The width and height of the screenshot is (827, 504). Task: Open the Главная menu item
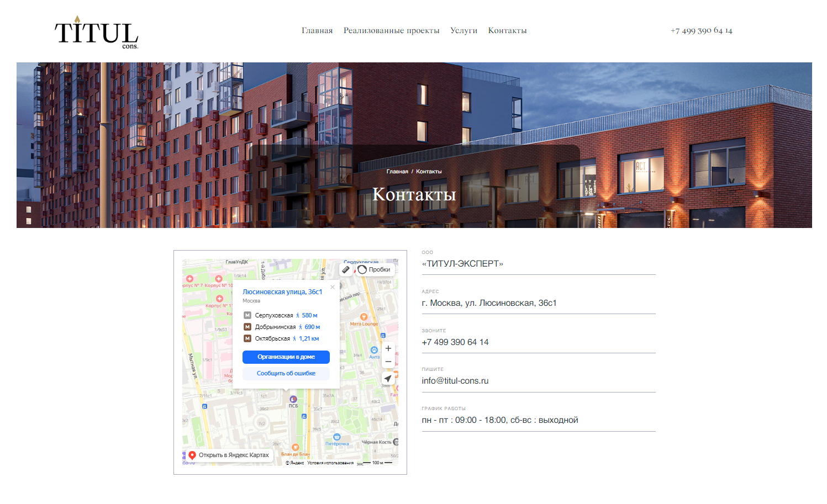[x=317, y=30]
